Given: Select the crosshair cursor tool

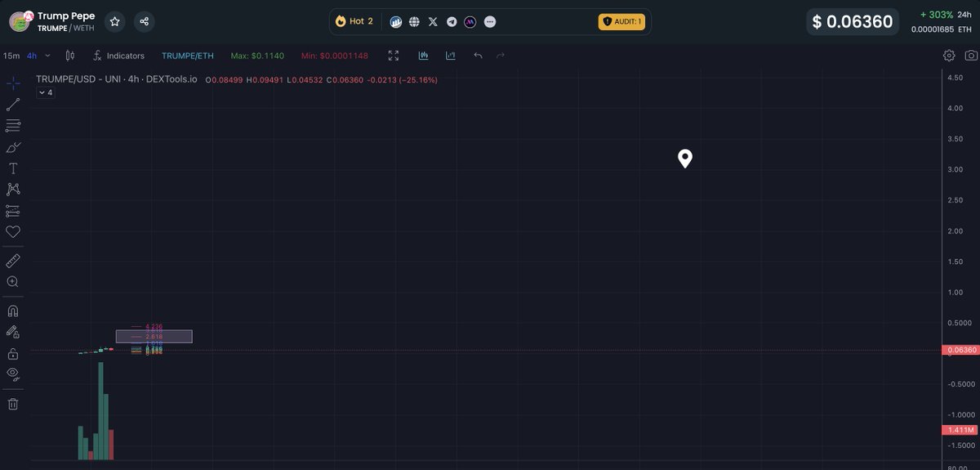Looking at the screenshot, I should pos(13,83).
